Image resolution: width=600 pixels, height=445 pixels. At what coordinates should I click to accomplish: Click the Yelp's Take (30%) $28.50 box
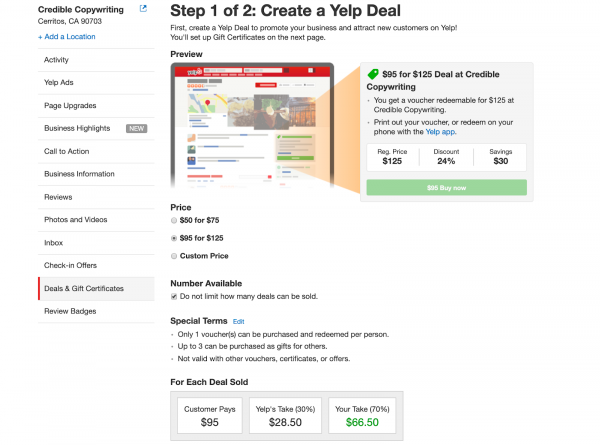[285, 416]
